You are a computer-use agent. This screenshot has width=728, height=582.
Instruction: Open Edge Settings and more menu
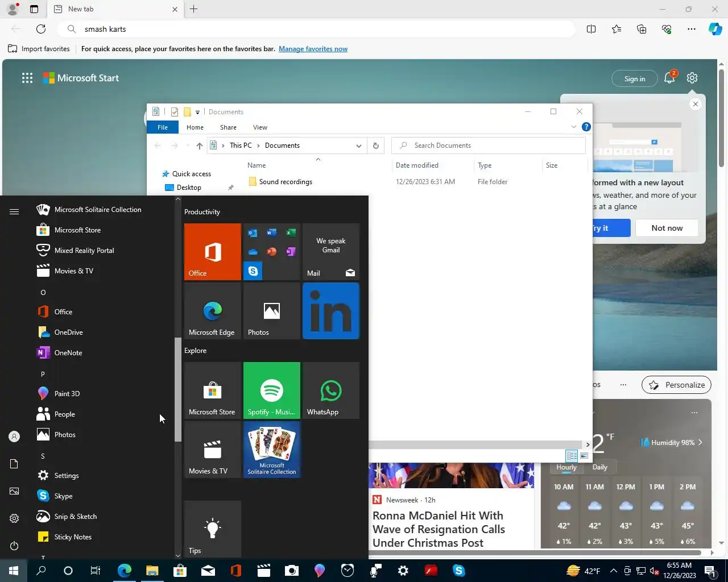[692, 29]
